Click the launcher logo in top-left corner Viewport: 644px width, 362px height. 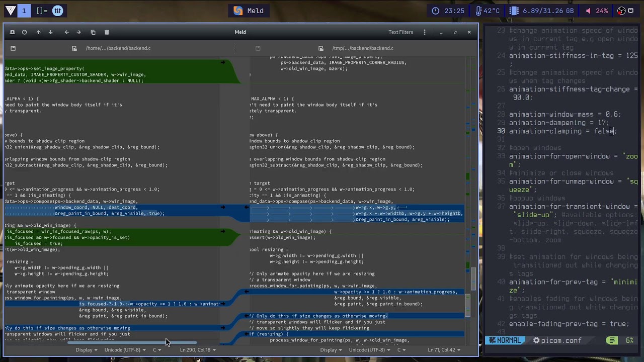click(x=10, y=11)
